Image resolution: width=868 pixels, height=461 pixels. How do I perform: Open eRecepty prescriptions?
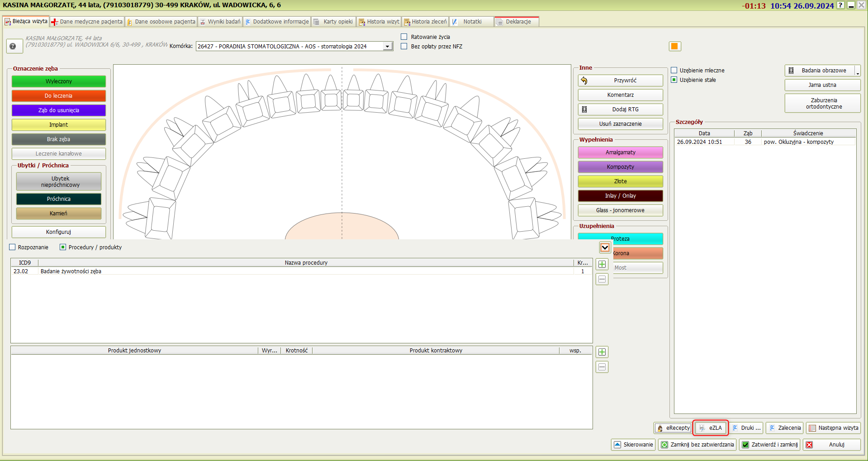coord(673,428)
